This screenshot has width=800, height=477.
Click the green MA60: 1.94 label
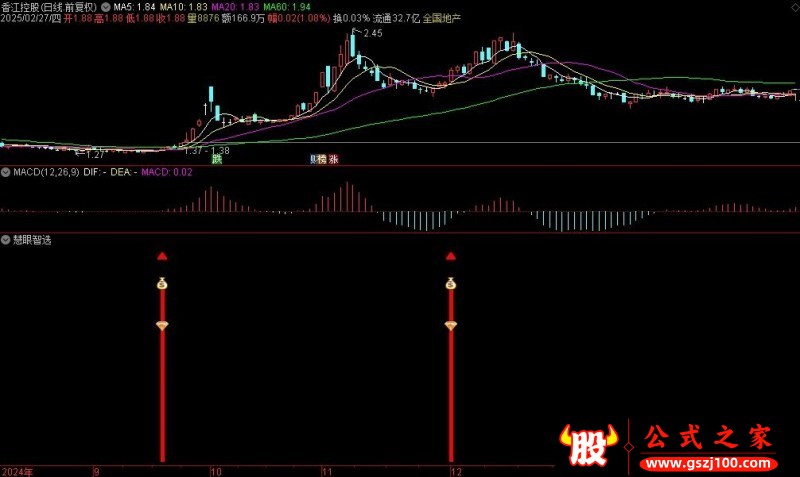pos(287,7)
